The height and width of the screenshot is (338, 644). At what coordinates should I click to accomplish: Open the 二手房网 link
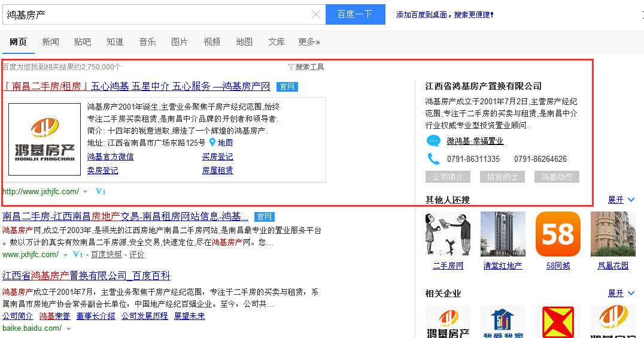pyautogui.click(x=448, y=266)
